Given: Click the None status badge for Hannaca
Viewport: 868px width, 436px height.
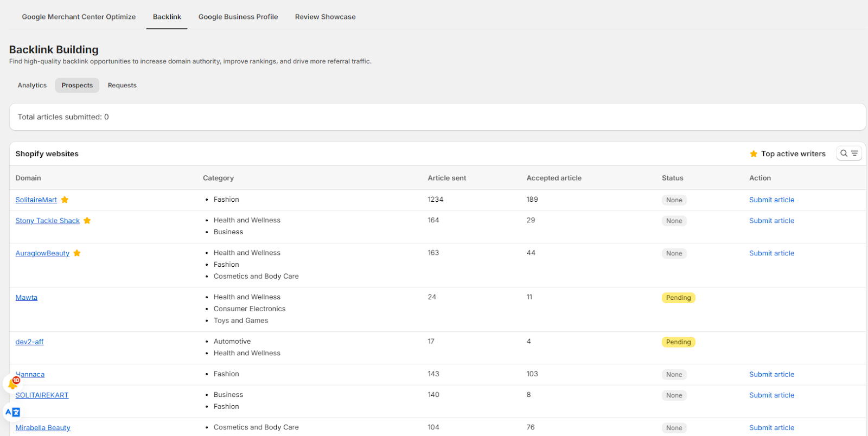Looking at the screenshot, I should (x=674, y=375).
